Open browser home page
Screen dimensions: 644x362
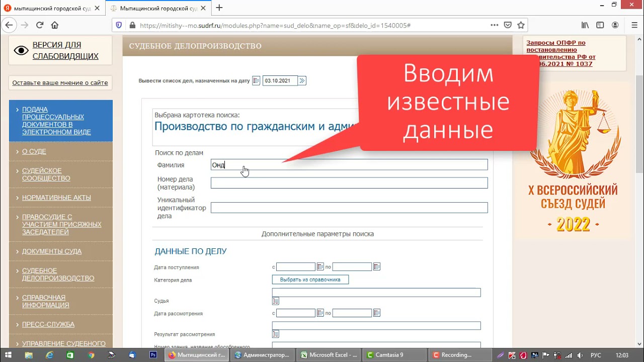tap(55, 25)
